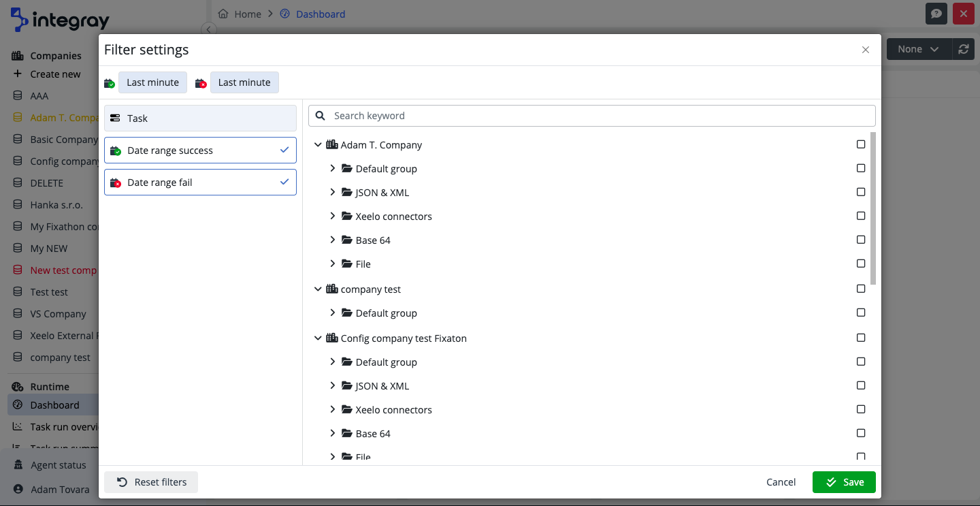Screen dimensions: 980x506
Task: Check the Adam T. Company checkbox
Action: tap(861, 144)
